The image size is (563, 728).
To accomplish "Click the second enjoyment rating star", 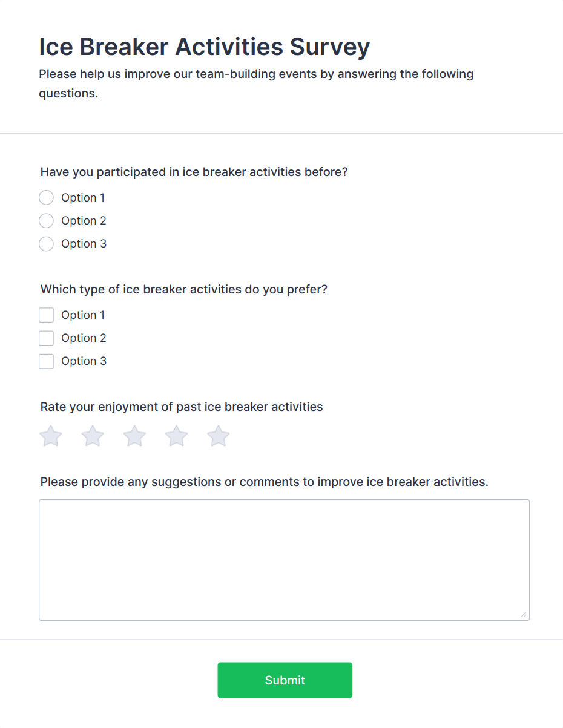I will click(x=92, y=436).
